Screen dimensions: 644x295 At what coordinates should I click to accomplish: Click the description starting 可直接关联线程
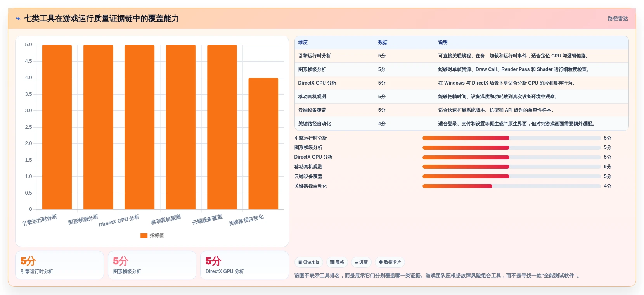point(514,56)
